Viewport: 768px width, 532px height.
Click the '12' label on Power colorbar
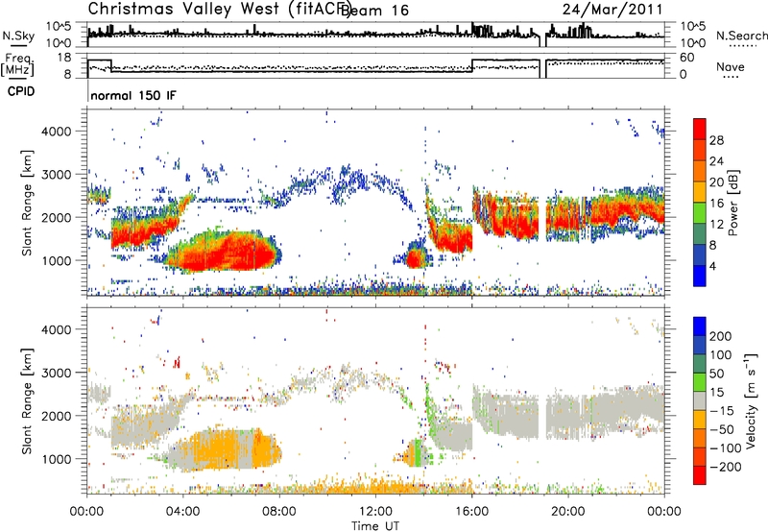[716, 225]
